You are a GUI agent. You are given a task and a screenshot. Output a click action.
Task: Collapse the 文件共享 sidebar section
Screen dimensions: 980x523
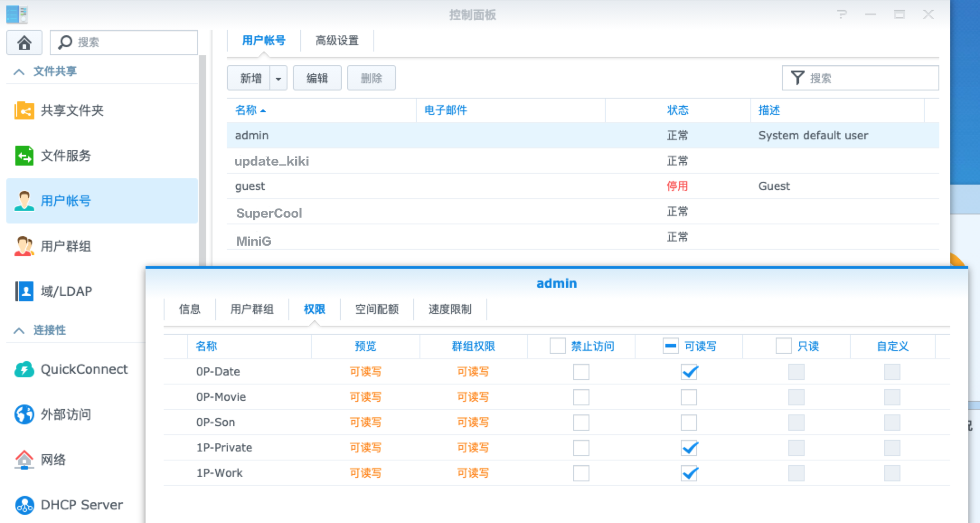pyautogui.click(x=19, y=71)
